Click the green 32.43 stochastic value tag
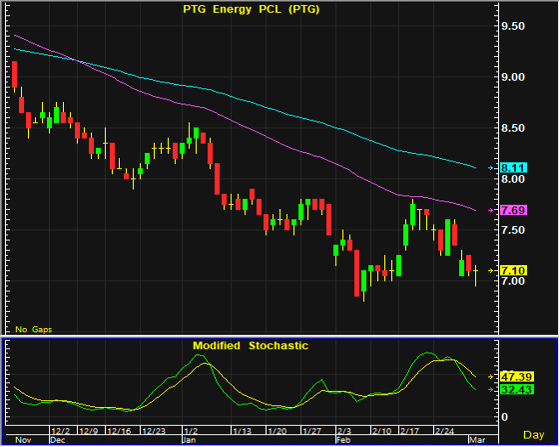Viewport: 560px width, 447px height. point(517,390)
